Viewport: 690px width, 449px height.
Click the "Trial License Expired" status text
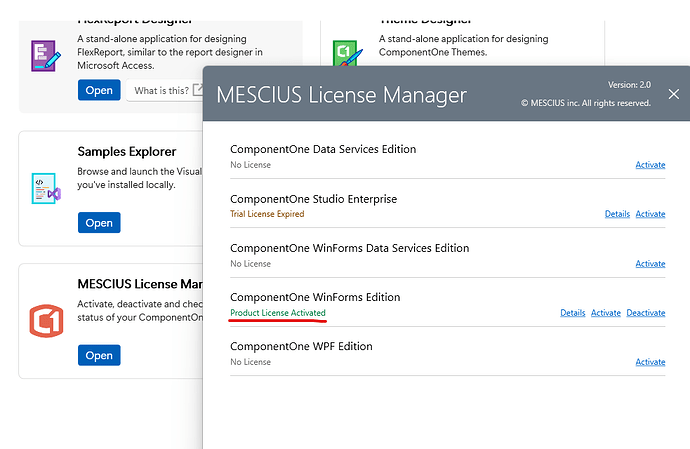tap(267, 214)
